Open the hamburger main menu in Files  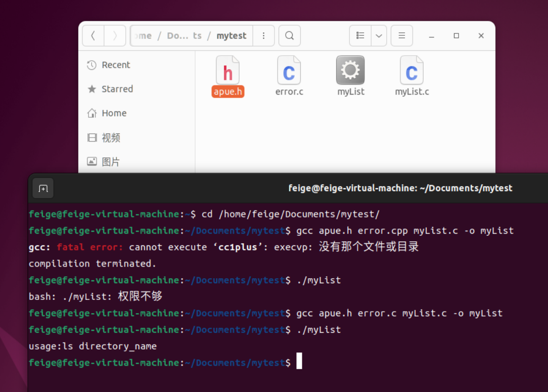click(x=401, y=36)
